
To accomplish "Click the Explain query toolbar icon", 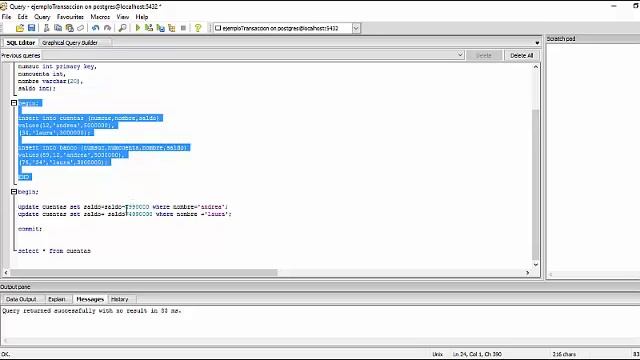I will [x=172, y=28].
